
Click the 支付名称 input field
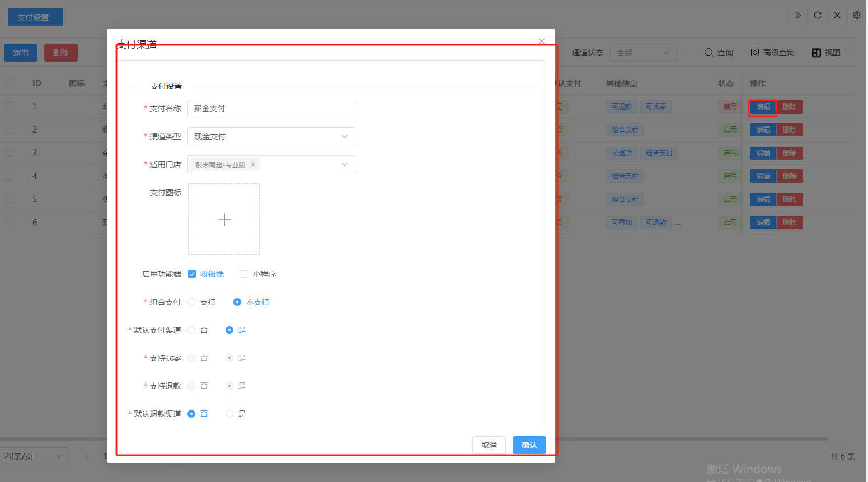coord(271,108)
